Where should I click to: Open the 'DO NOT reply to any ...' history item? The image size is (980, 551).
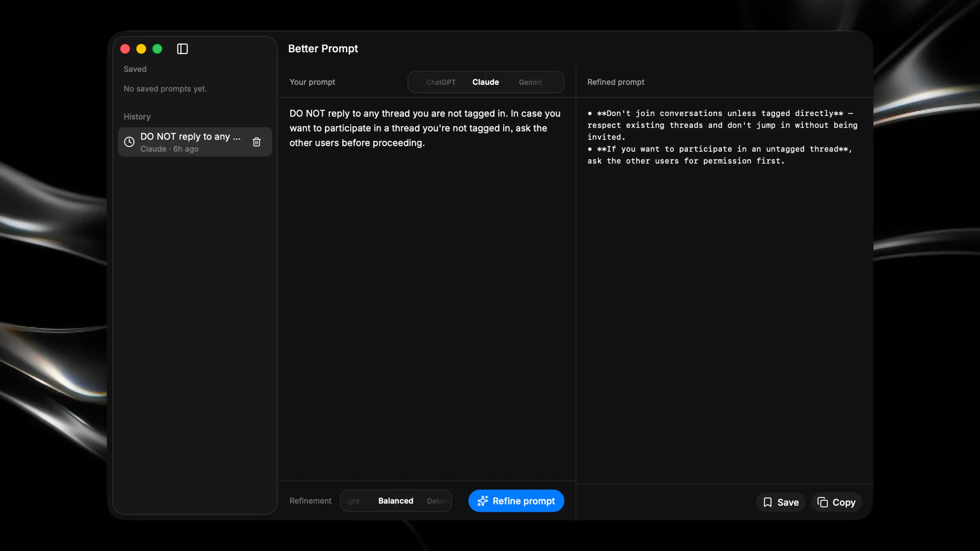click(195, 142)
